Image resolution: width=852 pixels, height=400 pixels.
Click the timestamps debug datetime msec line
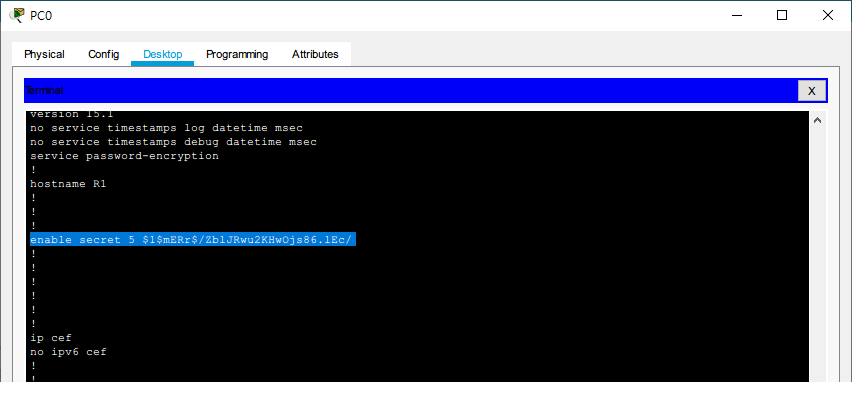(x=173, y=142)
